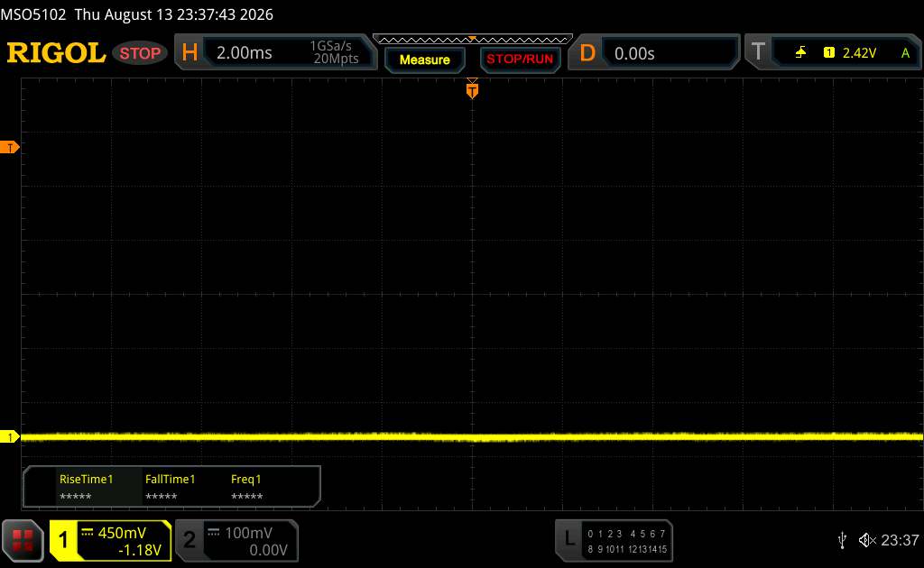Select channel 2 0.00V offset value
Screen dimensions: 924x568
point(268,550)
